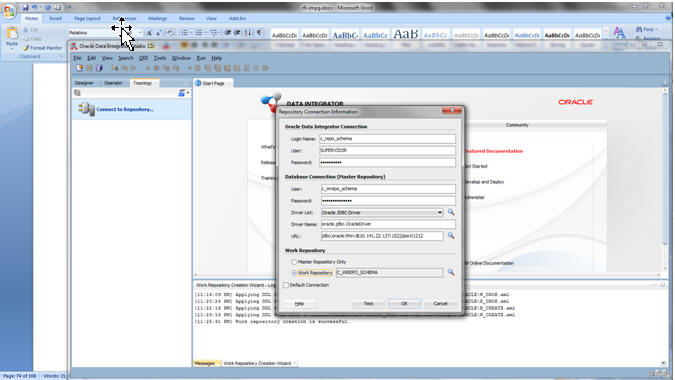Expand the Word styles gallery
Screen dimensions: 675x380
coord(606,38)
